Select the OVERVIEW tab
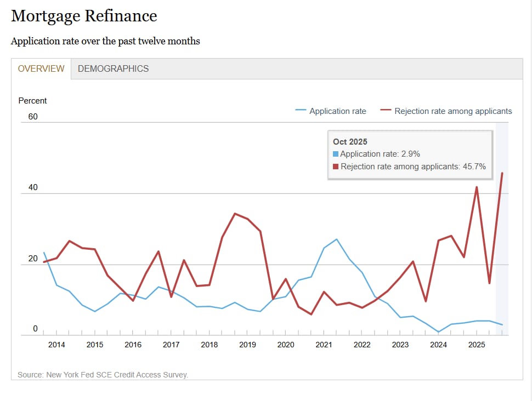The width and height of the screenshot is (532, 401). [x=41, y=68]
